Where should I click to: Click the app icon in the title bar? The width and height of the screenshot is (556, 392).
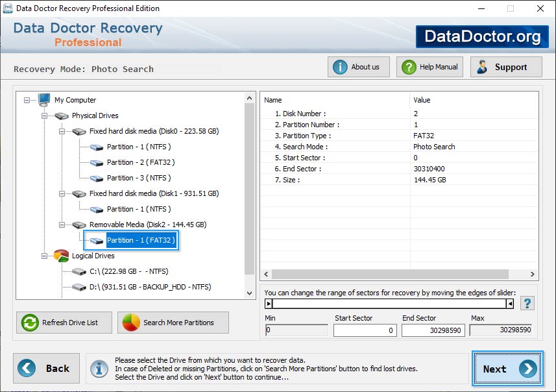pos(7,8)
